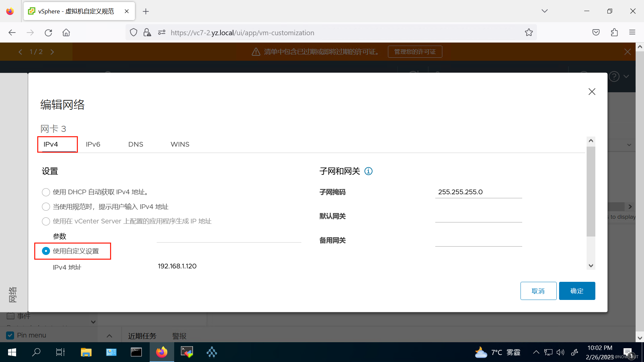Open the Firefox application menu
The height and width of the screenshot is (362, 644).
[x=632, y=33]
